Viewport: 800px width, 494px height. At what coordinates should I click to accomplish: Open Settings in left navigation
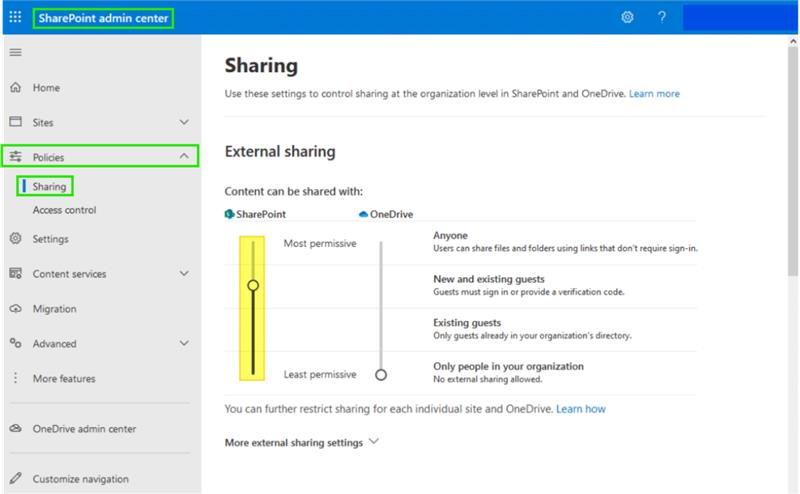[x=51, y=239]
